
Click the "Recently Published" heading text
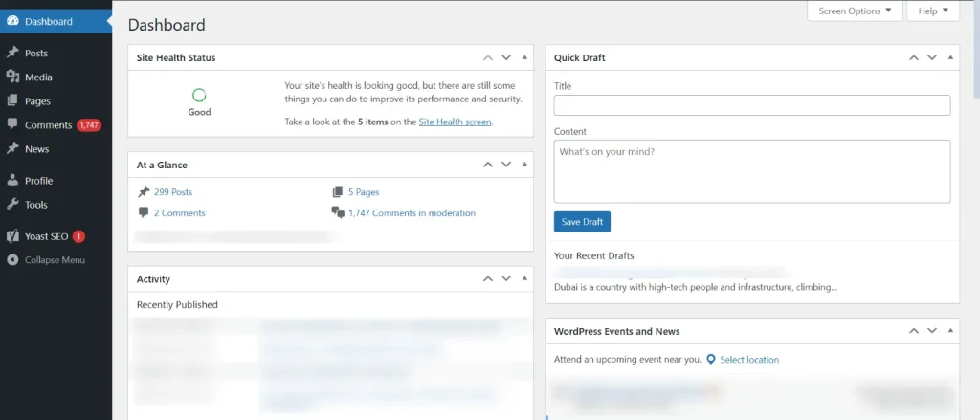(x=177, y=305)
